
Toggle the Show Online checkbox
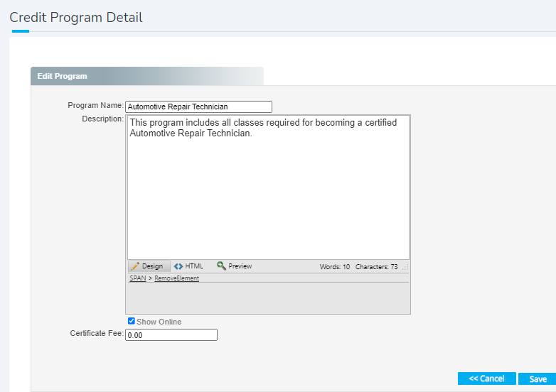[x=132, y=321]
